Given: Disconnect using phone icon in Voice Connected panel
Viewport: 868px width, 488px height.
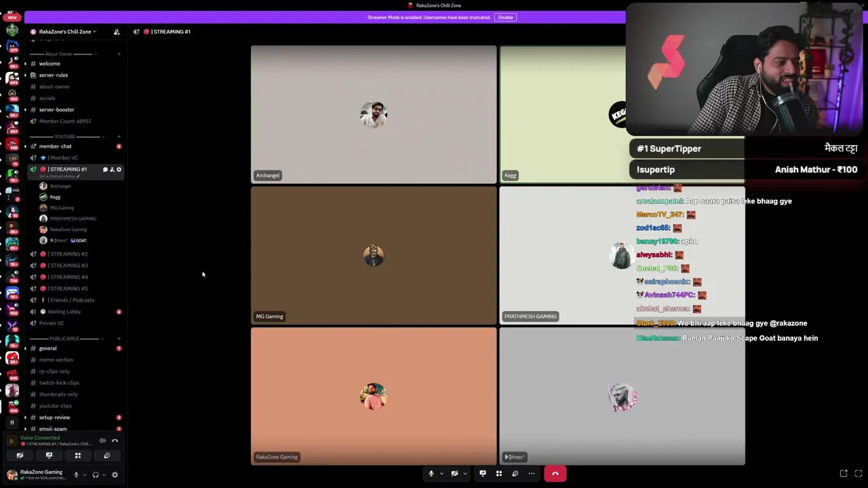Looking at the screenshot, I should click(x=115, y=441).
